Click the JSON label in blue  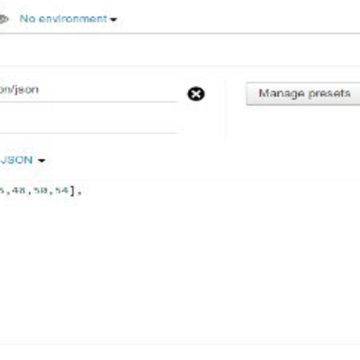pos(17,160)
